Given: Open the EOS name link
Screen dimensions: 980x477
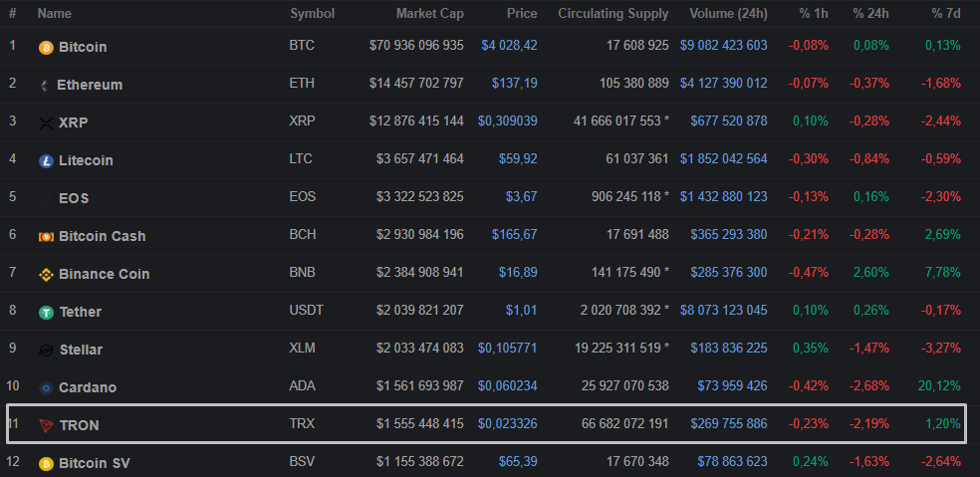Looking at the screenshot, I should point(74,198).
